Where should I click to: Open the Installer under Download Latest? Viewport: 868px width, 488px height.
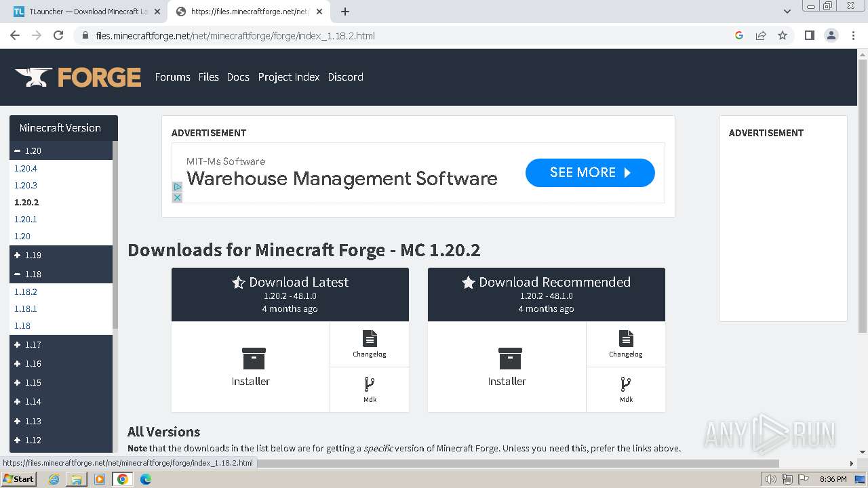click(250, 367)
